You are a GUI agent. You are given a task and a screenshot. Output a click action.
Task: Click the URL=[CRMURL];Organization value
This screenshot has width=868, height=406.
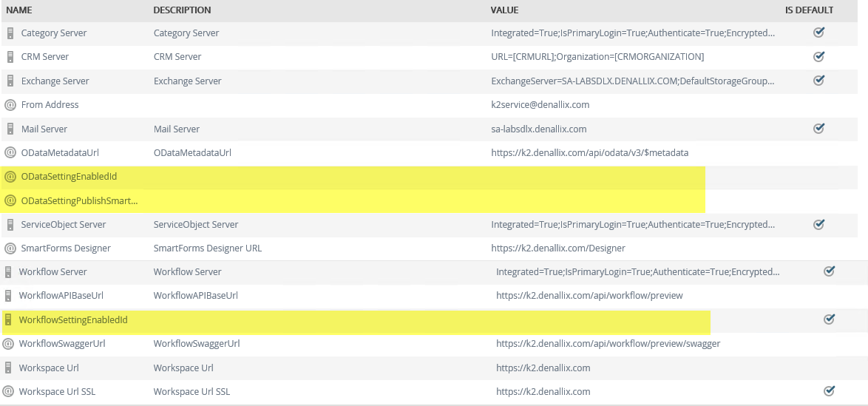(597, 57)
